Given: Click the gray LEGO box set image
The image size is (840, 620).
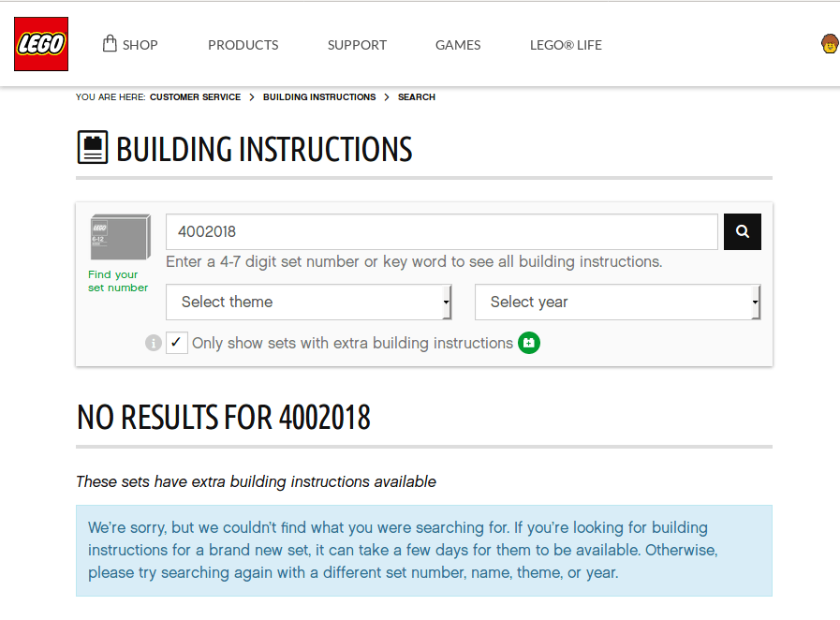Looking at the screenshot, I should tap(120, 237).
